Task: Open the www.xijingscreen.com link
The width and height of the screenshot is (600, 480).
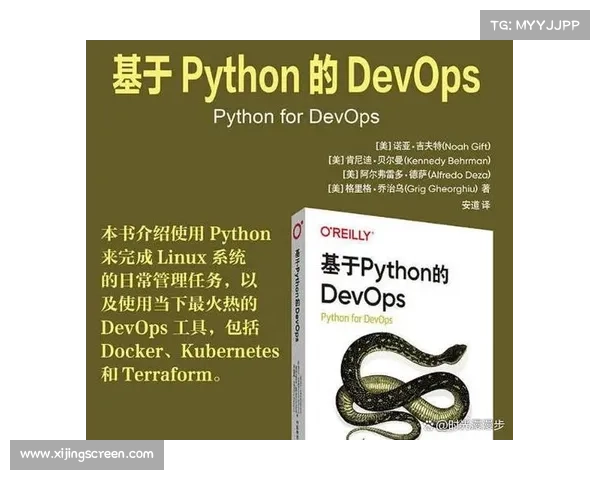Action: [x=87, y=454]
